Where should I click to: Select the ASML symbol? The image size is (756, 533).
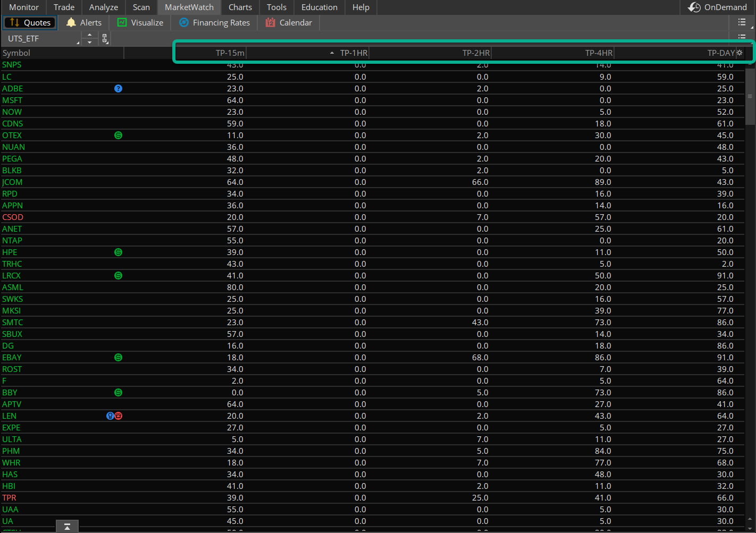pos(13,287)
